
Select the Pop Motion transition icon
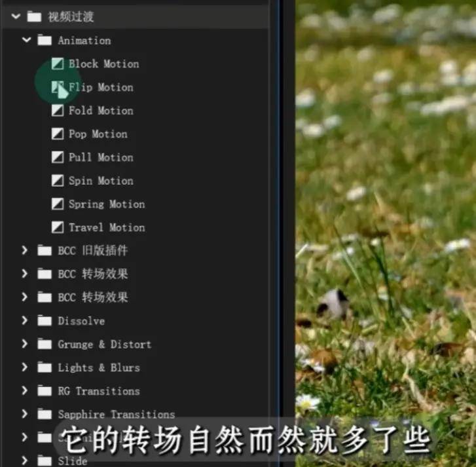pos(58,134)
